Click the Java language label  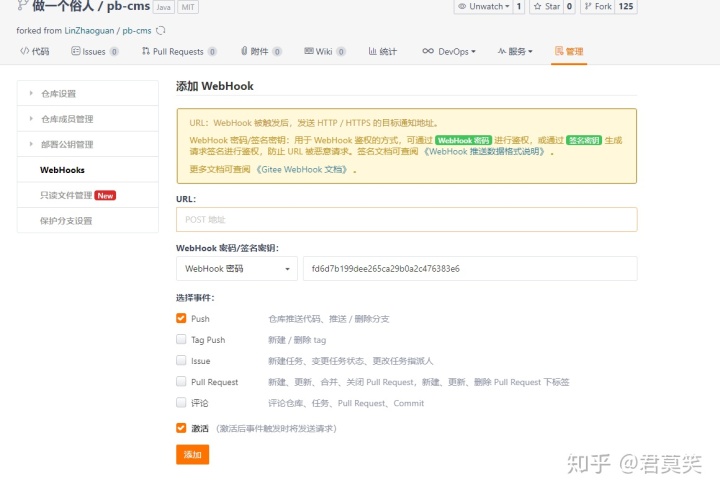163,7
